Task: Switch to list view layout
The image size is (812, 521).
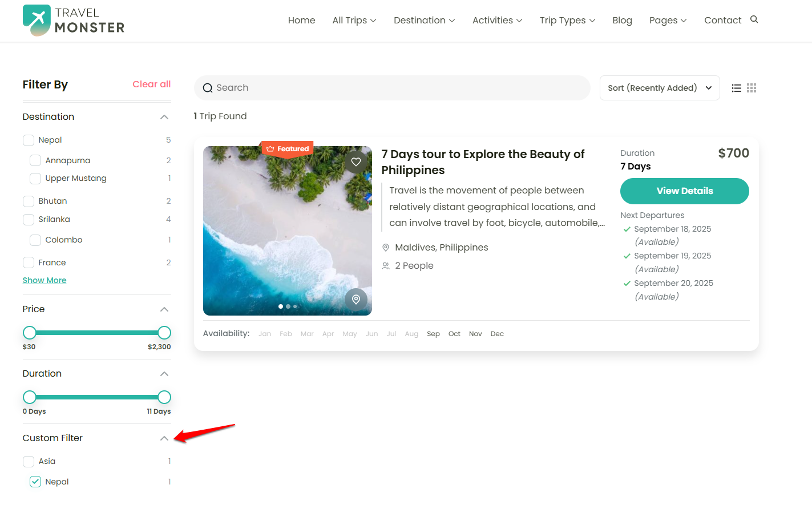Action: (x=736, y=88)
